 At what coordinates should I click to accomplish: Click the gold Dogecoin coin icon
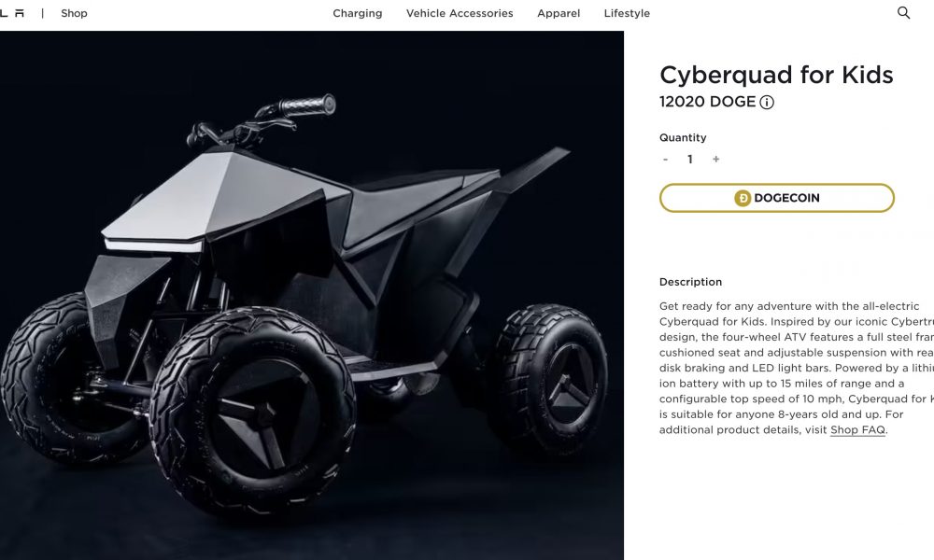[743, 198]
